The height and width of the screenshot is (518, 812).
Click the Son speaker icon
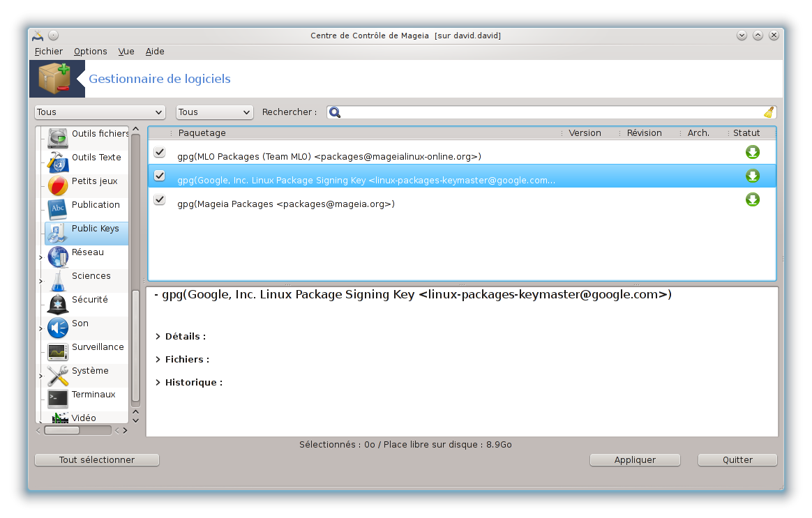click(57, 328)
